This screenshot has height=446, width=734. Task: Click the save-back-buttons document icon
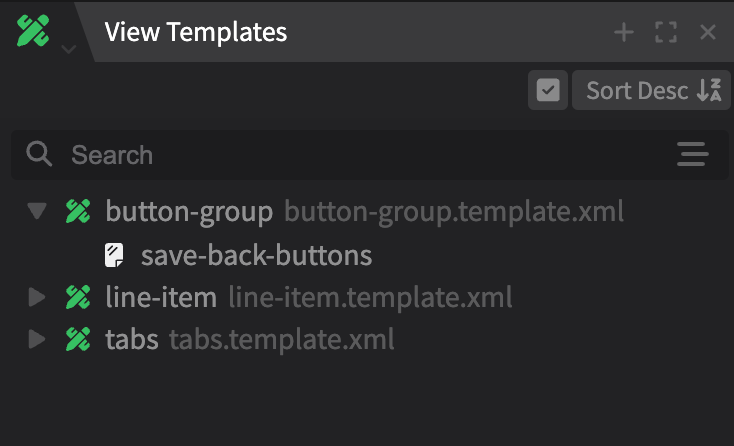click(115, 255)
